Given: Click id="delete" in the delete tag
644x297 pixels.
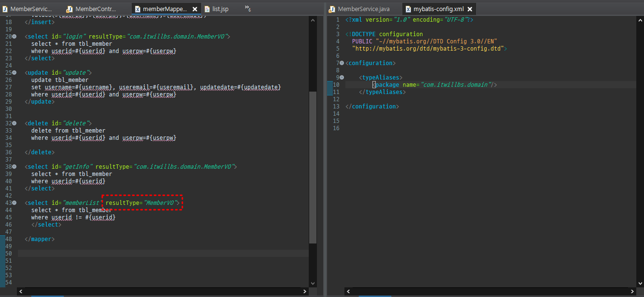Looking at the screenshot, I should (x=70, y=123).
